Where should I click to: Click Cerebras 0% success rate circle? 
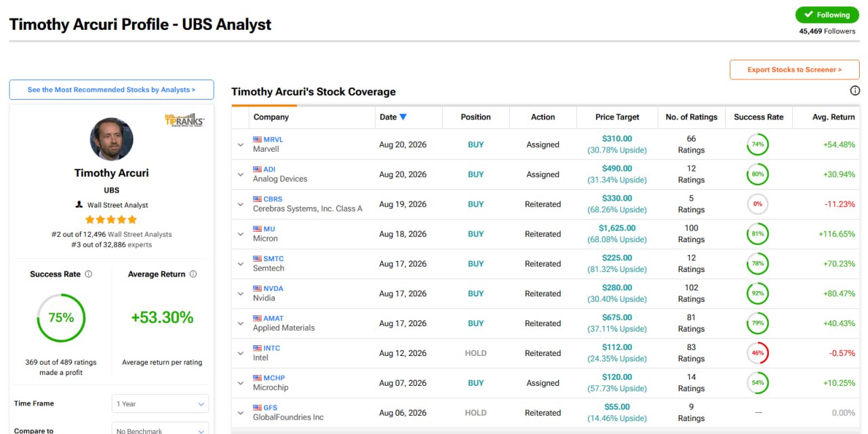[x=757, y=204]
